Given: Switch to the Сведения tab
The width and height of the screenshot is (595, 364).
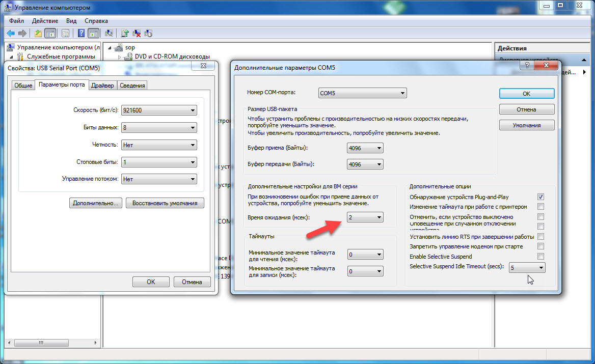Looking at the screenshot, I should coord(132,86).
